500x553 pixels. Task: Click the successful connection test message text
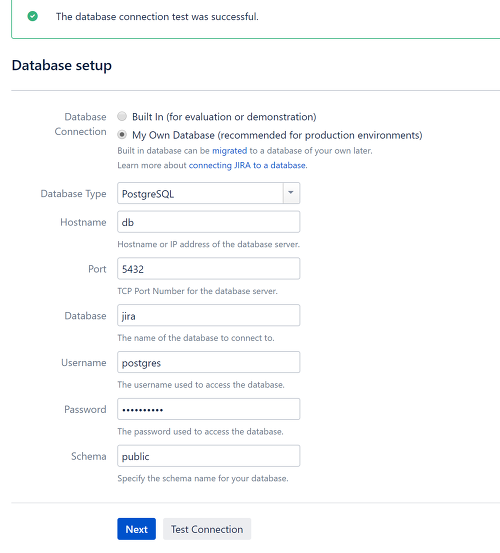[x=157, y=17]
